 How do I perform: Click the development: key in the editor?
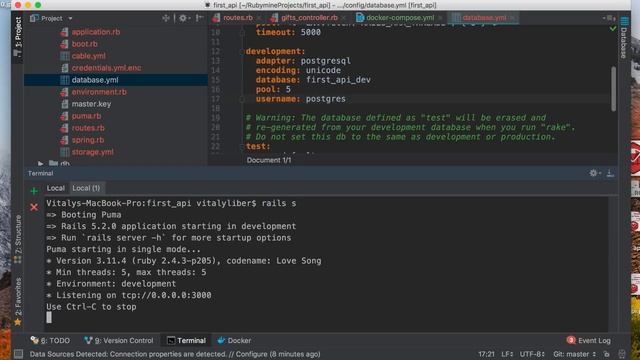coord(275,51)
